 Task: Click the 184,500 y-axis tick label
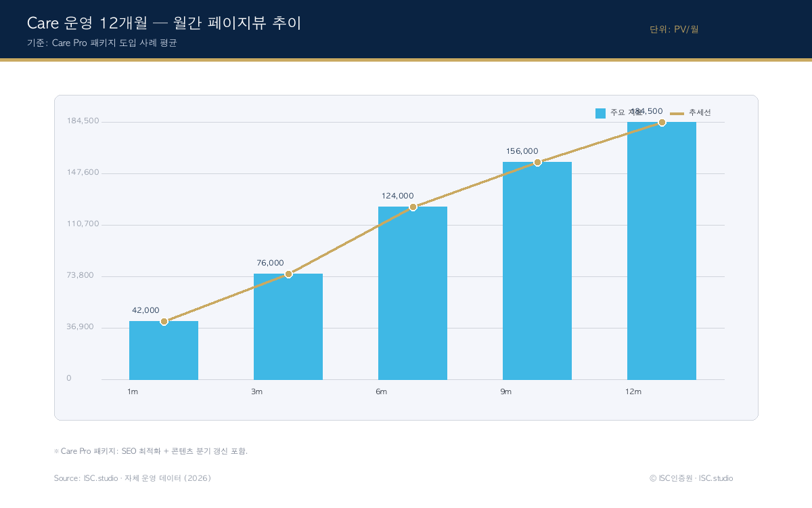click(83, 121)
